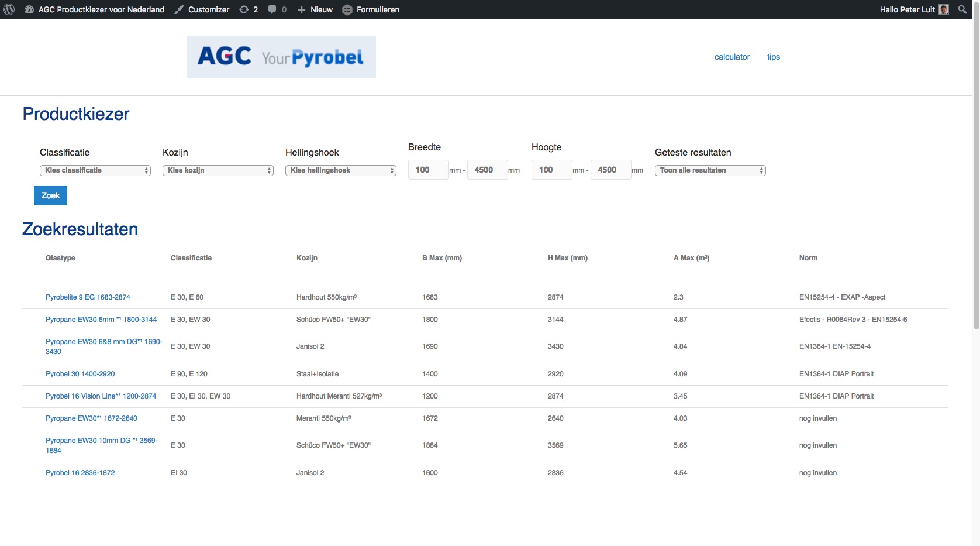Select the E 30, EI 30, EW 30 cell
Viewport: 980px width, 546px height.
tap(201, 396)
